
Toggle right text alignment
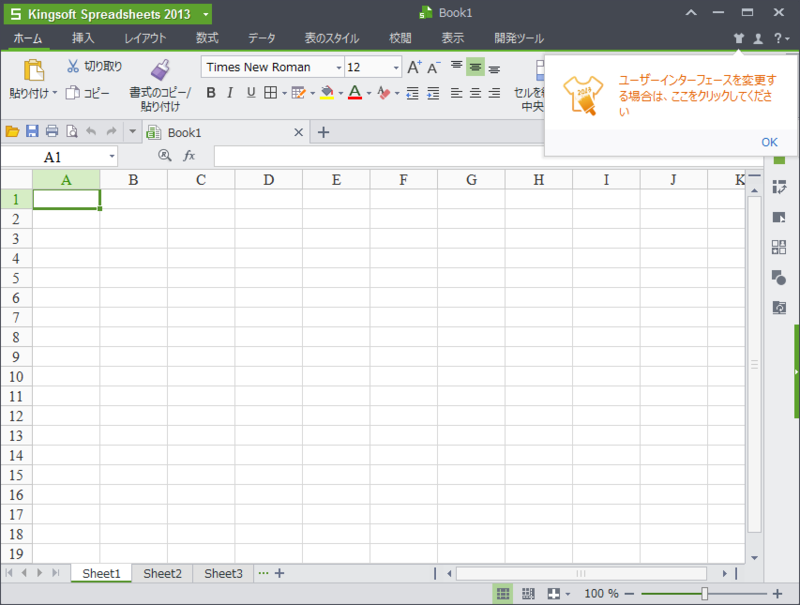point(494,93)
